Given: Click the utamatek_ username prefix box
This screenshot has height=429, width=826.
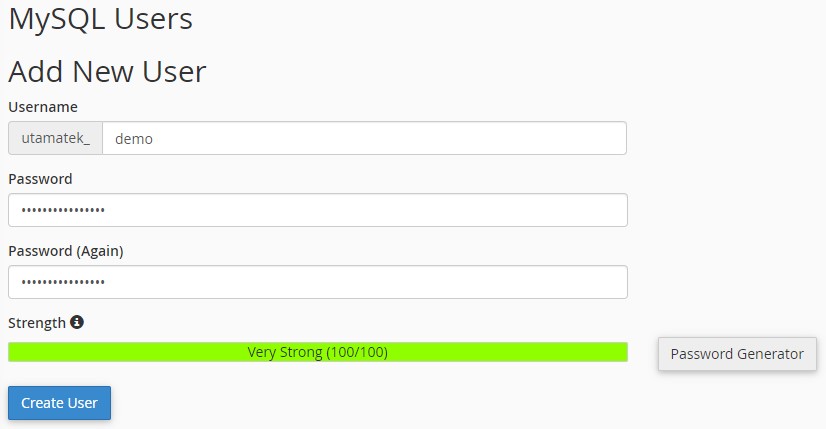Looking at the screenshot, I should [55, 138].
